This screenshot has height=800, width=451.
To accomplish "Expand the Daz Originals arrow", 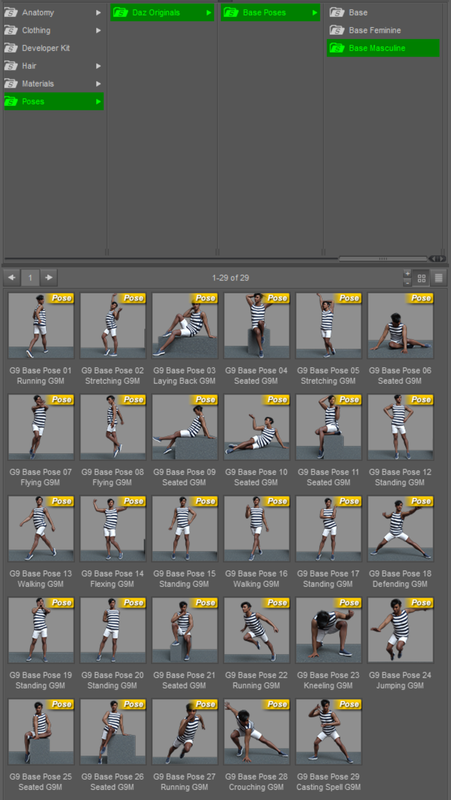I will tap(209, 12).
